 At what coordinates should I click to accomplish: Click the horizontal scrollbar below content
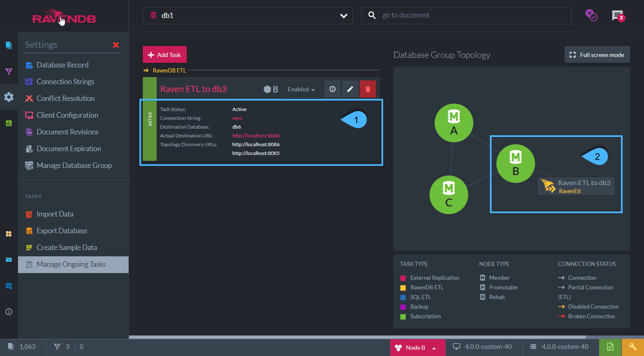pos(357,337)
